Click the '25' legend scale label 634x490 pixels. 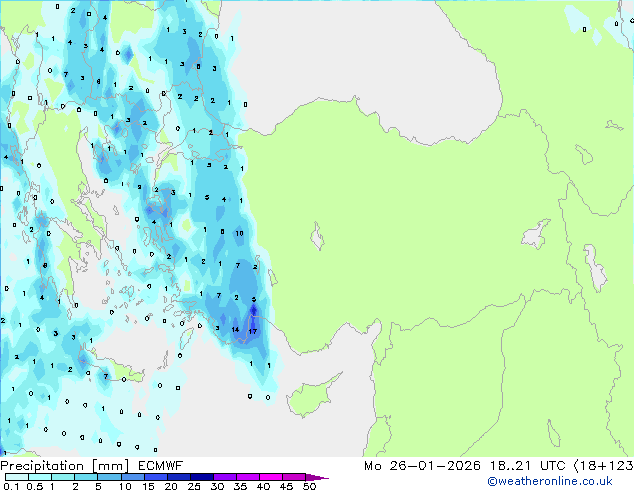(x=194, y=486)
